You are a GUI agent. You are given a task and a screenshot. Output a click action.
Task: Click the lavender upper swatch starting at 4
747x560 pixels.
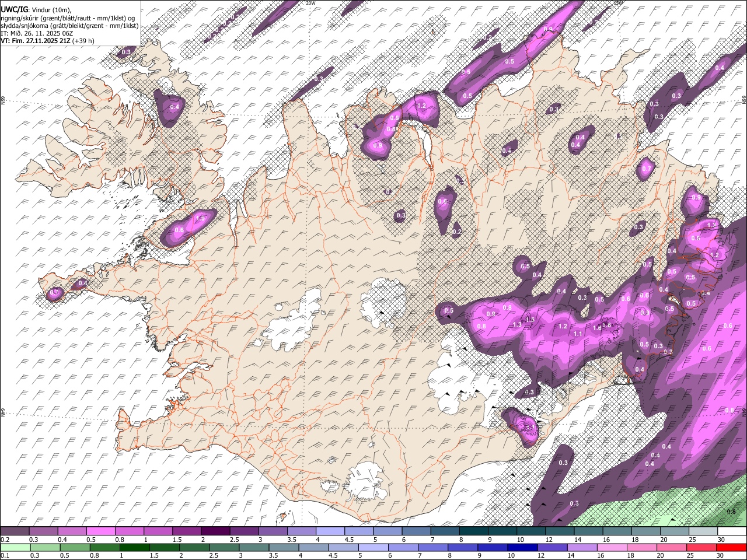tap(330, 531)
